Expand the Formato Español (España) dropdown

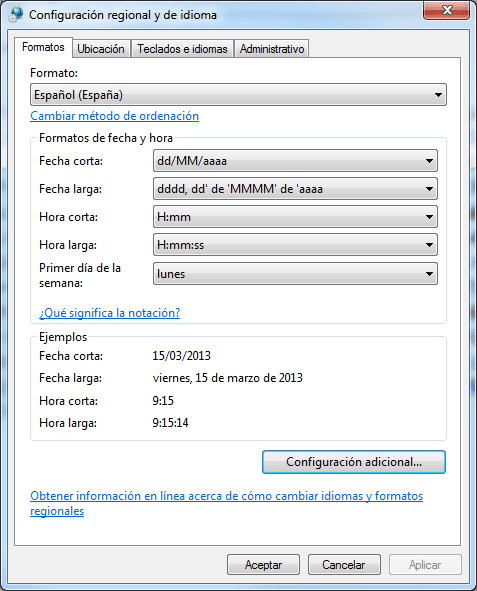click(x=238, y=95)
